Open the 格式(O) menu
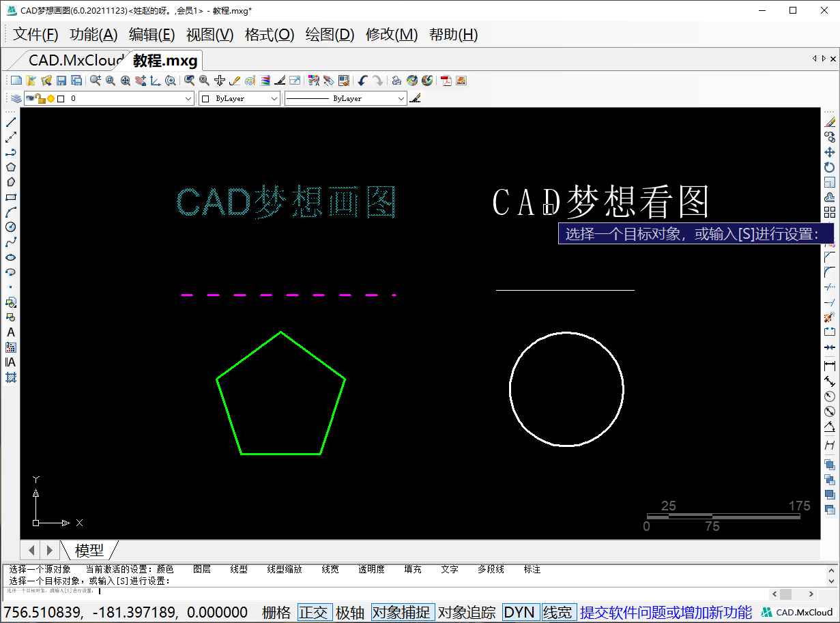840x623 pixels. (270, 35)
